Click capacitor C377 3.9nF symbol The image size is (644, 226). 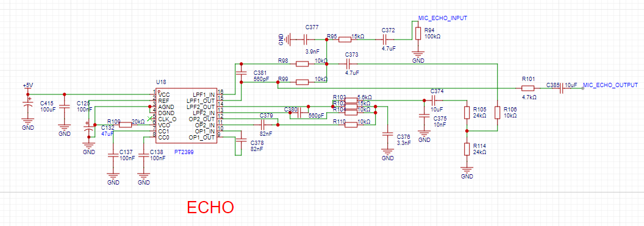point(306,40)
